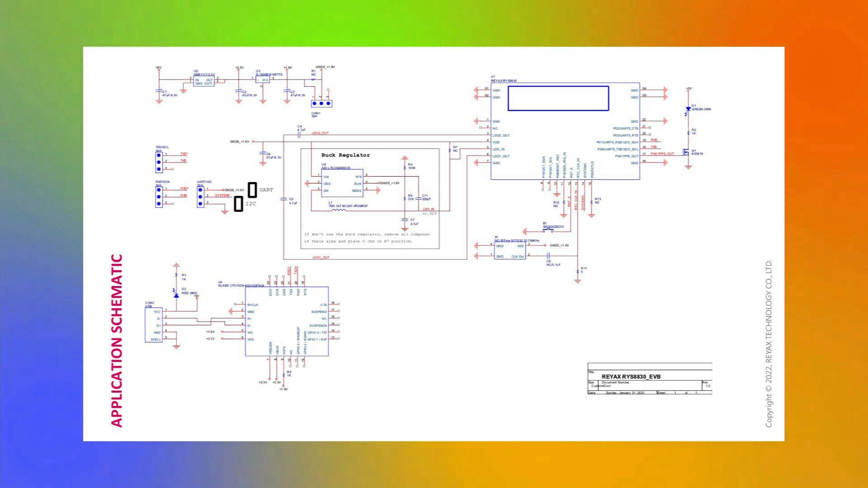Click the 'GPIO.0 / TXT' pin on U4
The width and height of the screenshot is (868, 488).
coord(317,333)
